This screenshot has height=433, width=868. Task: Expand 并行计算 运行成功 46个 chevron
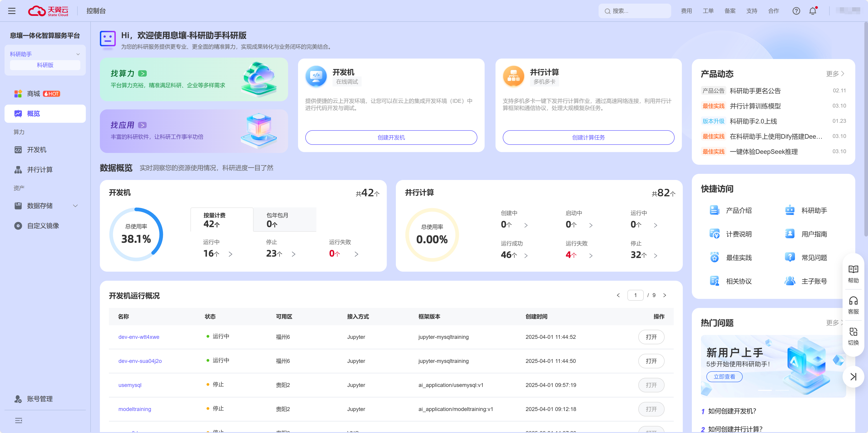point(526,256)
